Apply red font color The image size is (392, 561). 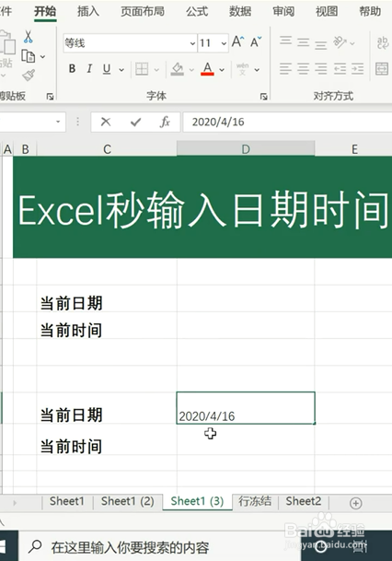pos(207,69)
